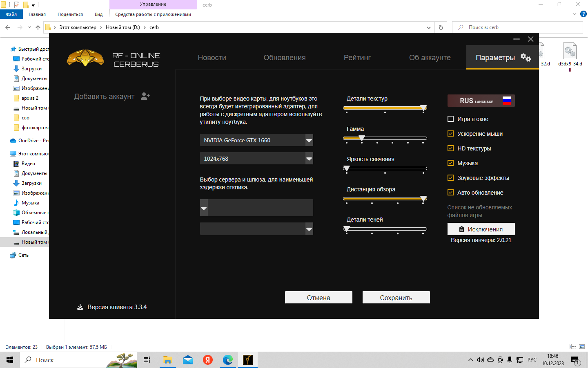
Task: Click the download icon beside Версия клиента
Action: point(80,307)
